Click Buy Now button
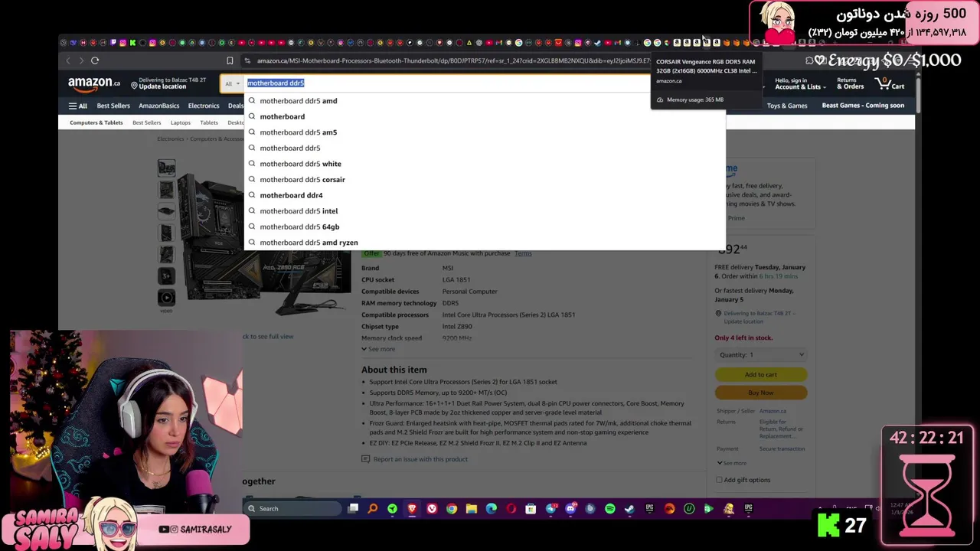The image size is (980, 551). tap(761, 393)
